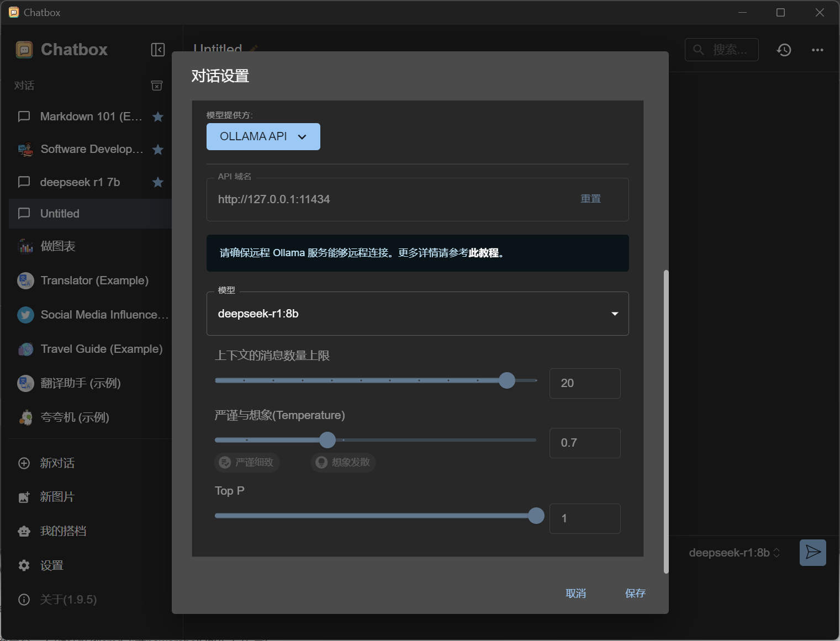
Task: Click the chat icon of Markdown 101
Action: [x=24, y=116]
